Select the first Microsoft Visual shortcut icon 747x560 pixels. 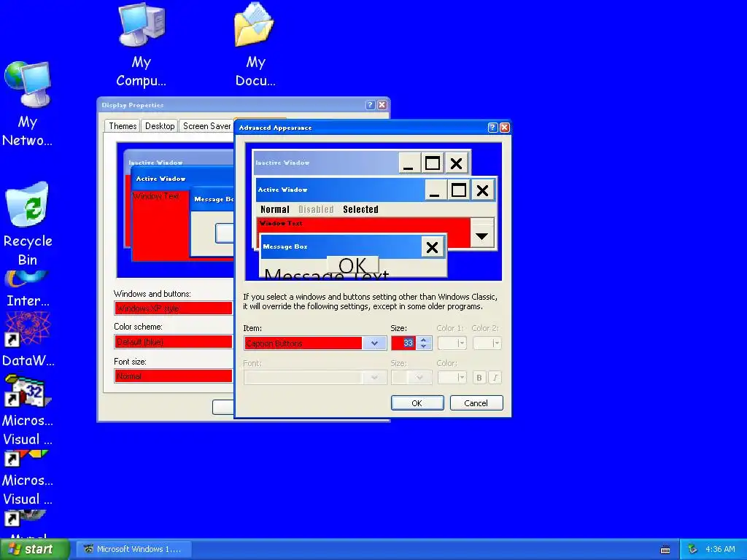(28, 410)
